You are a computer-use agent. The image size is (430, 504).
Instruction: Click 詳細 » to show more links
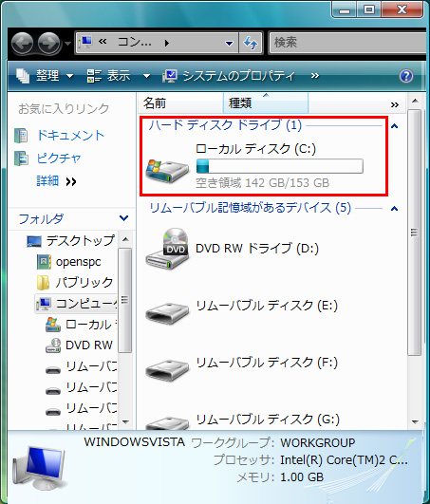pyautogui.click(x=56, y=181)
